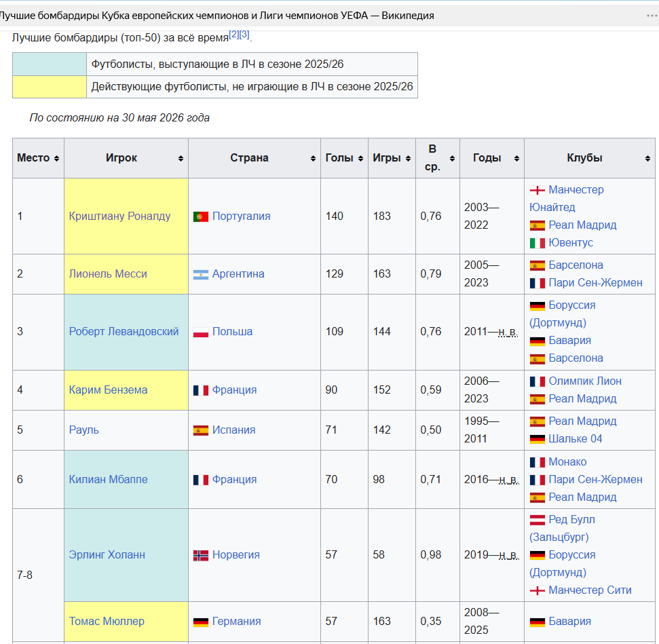Click the Argentina flag icon

coord(201,275)
